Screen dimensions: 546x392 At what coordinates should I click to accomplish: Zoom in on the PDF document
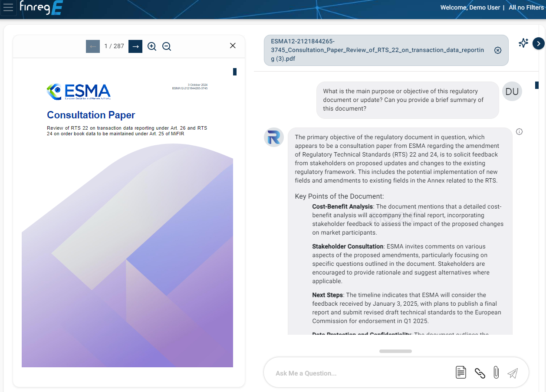coord(152,46)
